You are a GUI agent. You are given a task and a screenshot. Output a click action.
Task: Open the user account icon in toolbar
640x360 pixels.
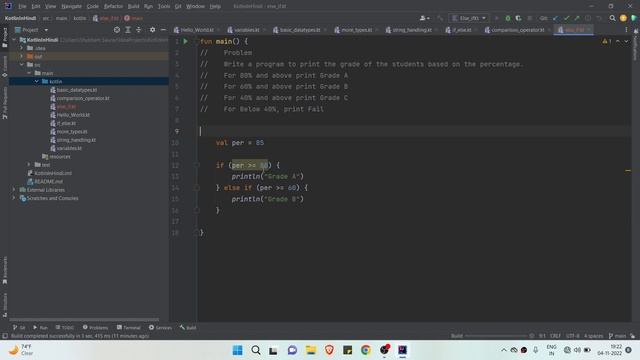424,18
